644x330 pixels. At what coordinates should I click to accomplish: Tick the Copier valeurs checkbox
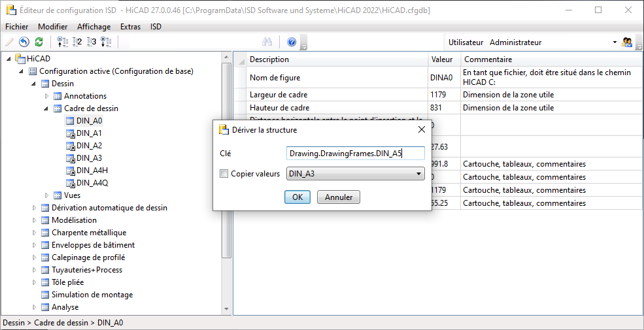(224, 174)
